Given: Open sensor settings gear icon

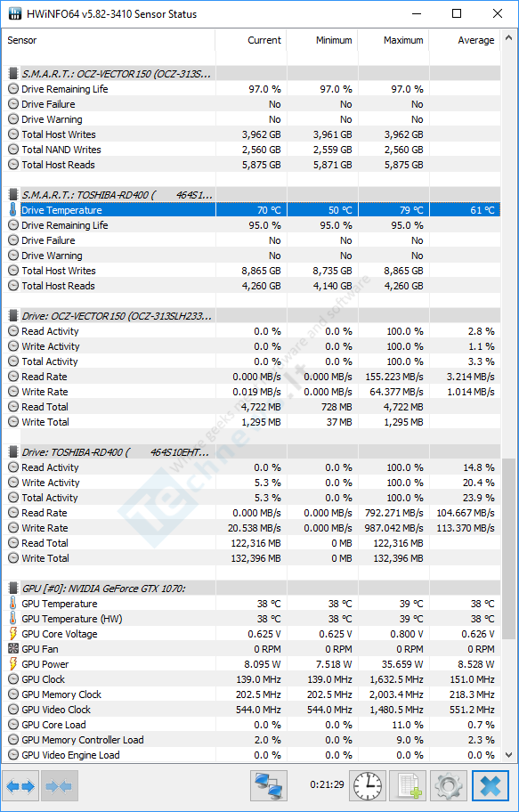Looking at the screenshot, I should 449,787.
